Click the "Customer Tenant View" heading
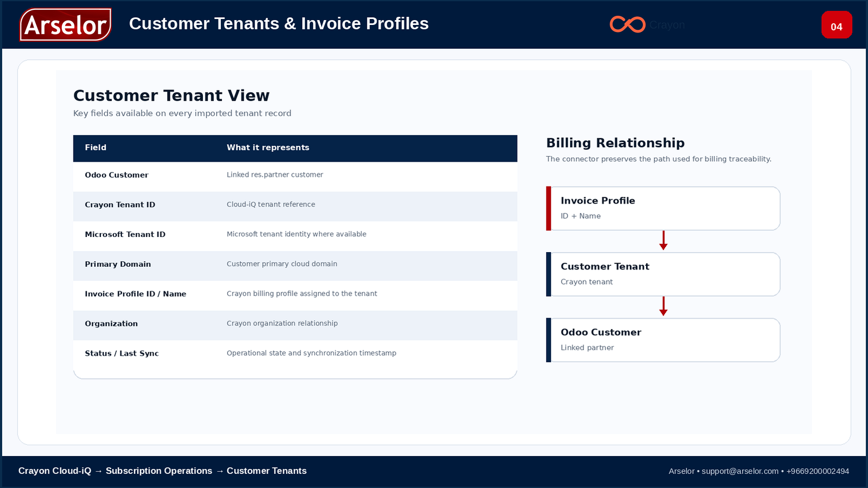Viewport: 868px width, 488px height. point(171,95)
